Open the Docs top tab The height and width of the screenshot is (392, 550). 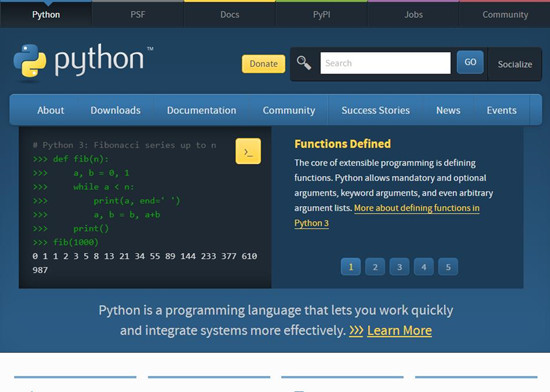coord(230,15)
